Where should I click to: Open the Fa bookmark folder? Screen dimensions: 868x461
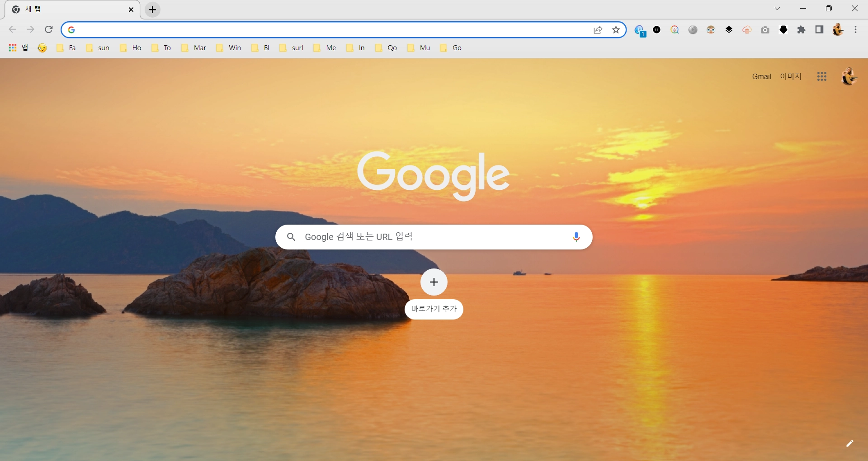click(66, 48)
